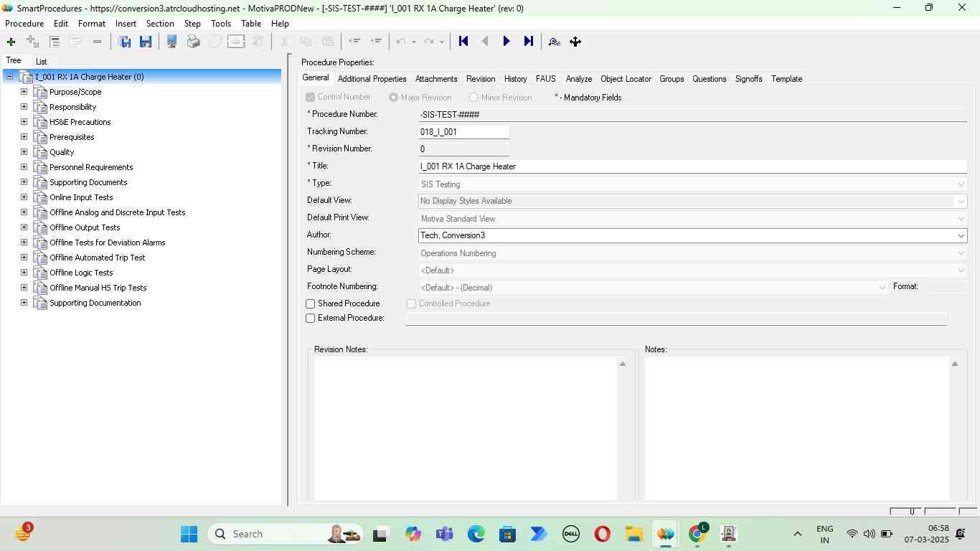Screen dimensions: 980x551
Task: Expand the Offline Logic Tests node
Action: (x=24, y=273)
